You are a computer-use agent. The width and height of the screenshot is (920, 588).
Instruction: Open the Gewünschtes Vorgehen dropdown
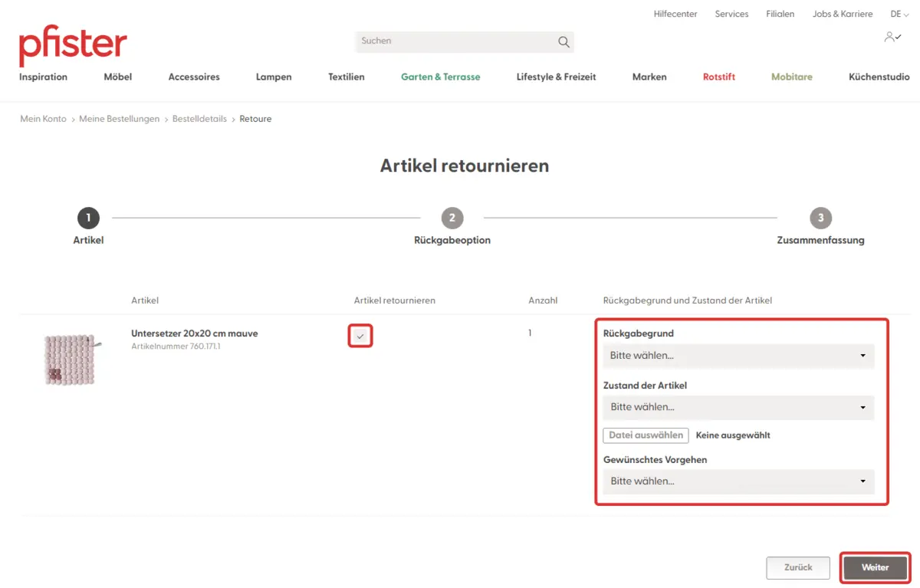click(x=738, y=481)
